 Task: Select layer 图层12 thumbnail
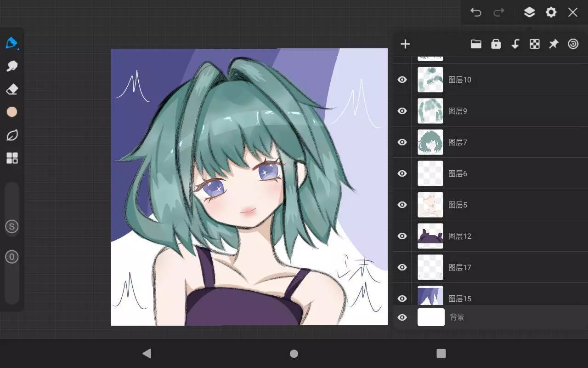click(x=430, y=236)
